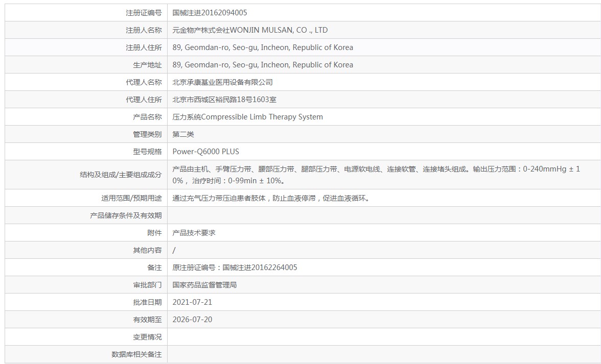Viewport: 601px width, 364px height.
Task: Select the 管理类别 label
Action: (x=147, y=134)
